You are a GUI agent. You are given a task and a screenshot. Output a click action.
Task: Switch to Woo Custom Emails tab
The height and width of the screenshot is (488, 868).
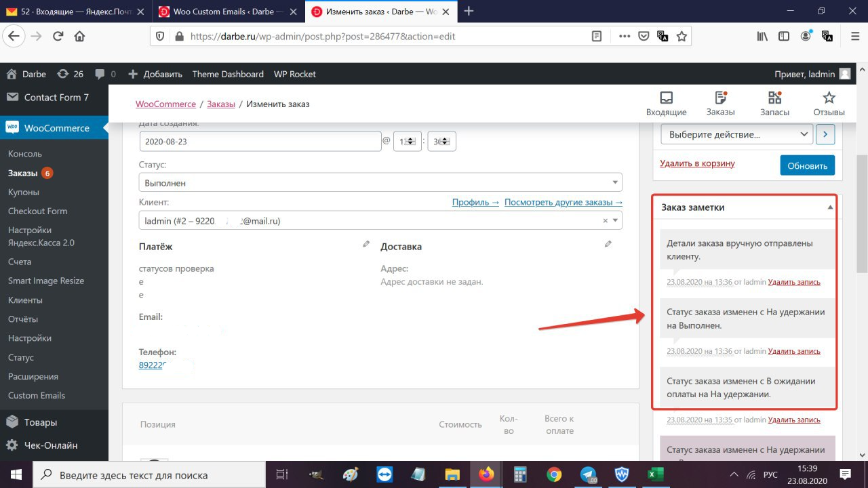coord(227,11)
